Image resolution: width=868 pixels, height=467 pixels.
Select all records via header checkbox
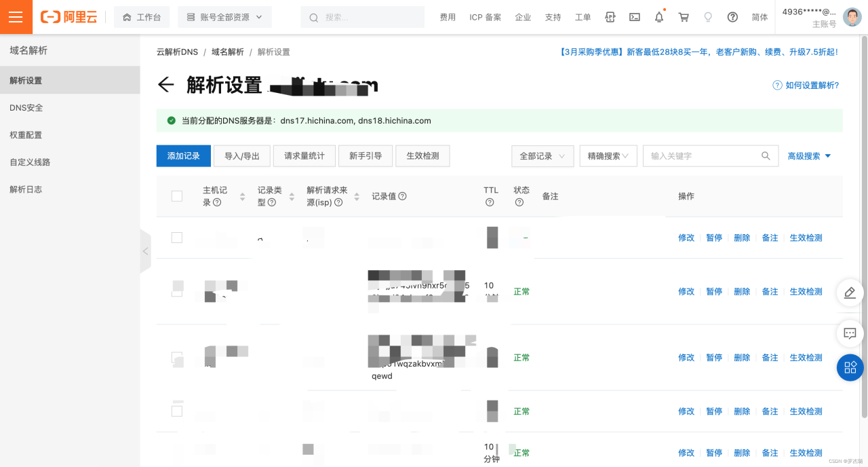(x=177, y=195)
